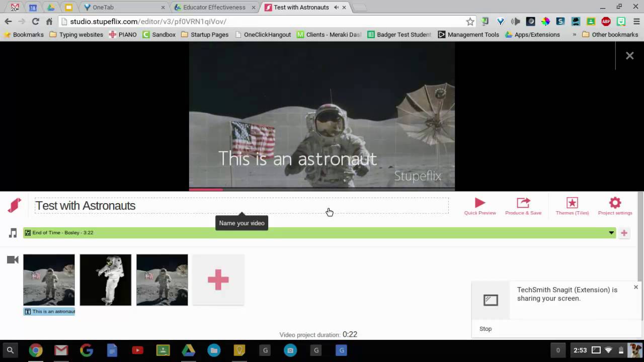The height and width of the screenshot is (362, 644).
Task: Expand the bookmarks overflow chevron
Action: [574, 35]
